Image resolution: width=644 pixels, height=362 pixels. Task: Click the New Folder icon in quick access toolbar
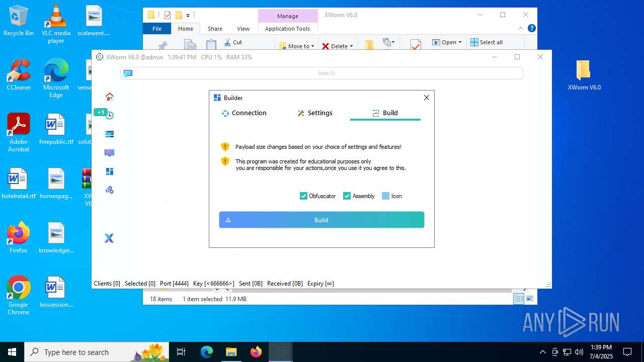(178, 15)
